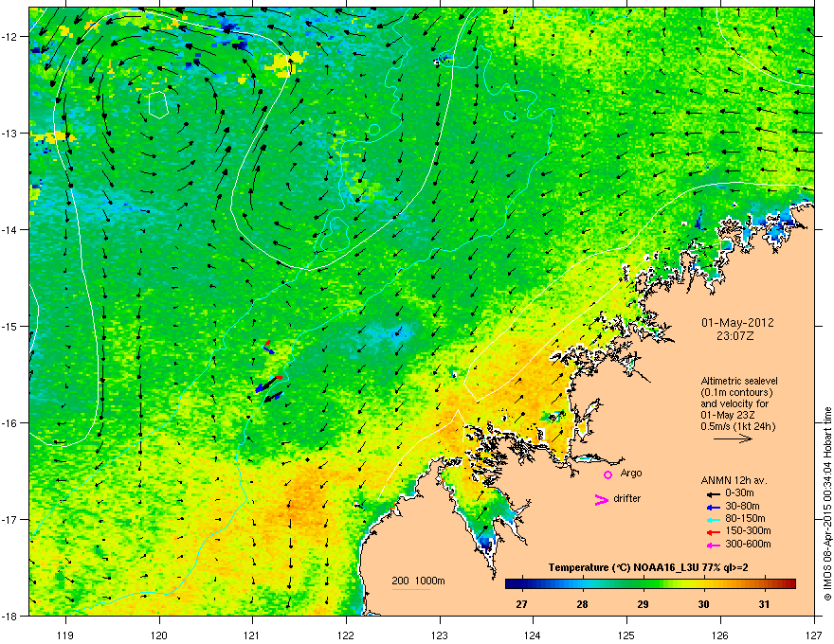Click the latitude axis label -12
Screen dimensions: 834x644
(10, 37)
